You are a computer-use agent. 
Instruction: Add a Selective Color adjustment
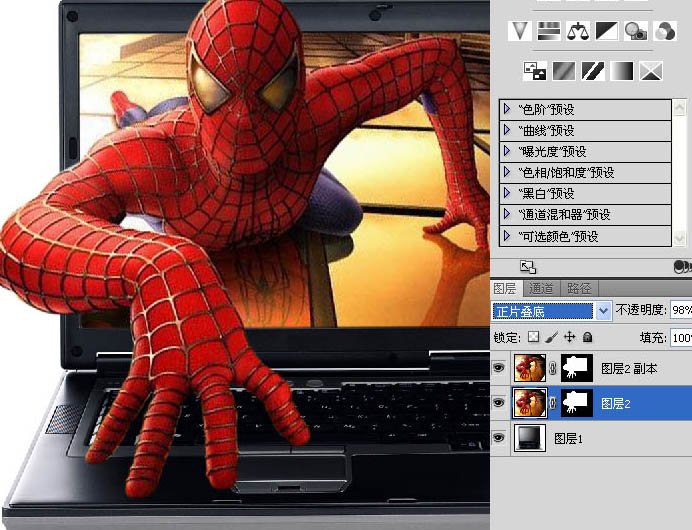[x=652, y=71]
